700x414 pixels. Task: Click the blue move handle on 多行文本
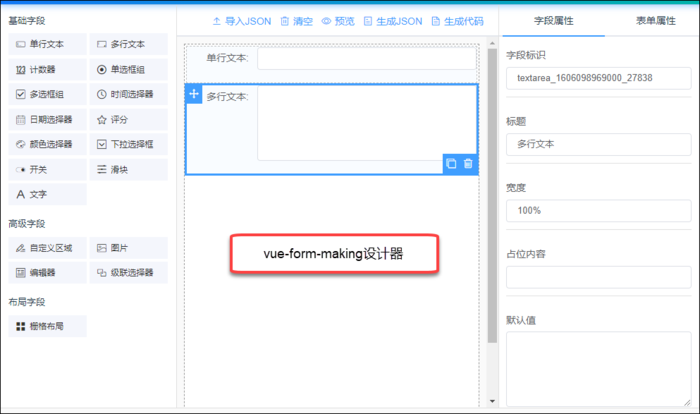pos(194,94)
